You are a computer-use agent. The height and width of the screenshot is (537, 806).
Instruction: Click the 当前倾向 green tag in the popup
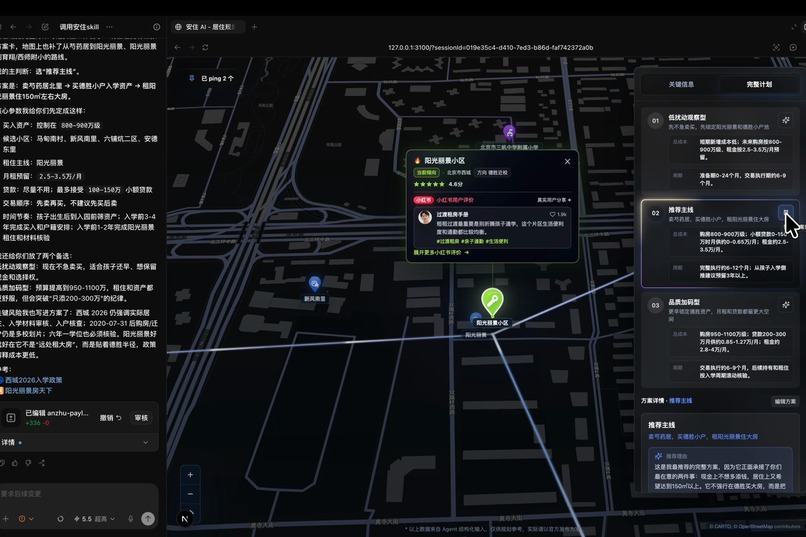pyautogui.click(x=427, y=173)
